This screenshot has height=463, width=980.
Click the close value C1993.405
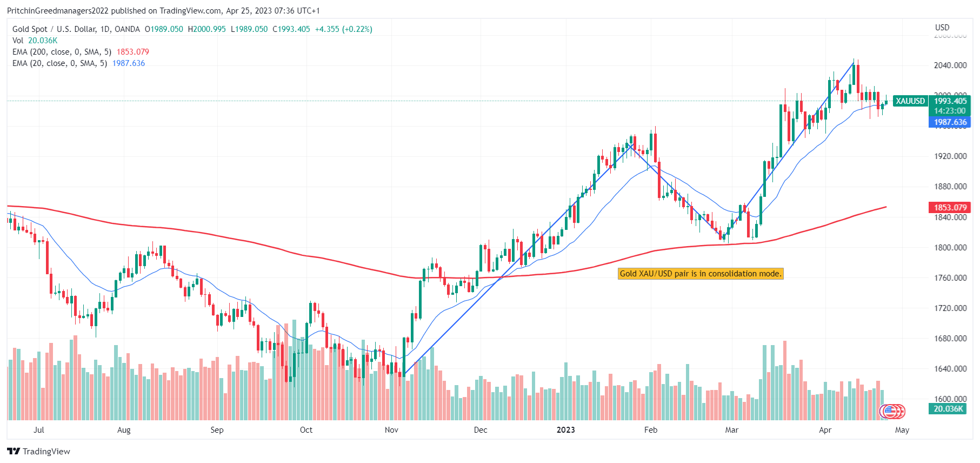291,29
